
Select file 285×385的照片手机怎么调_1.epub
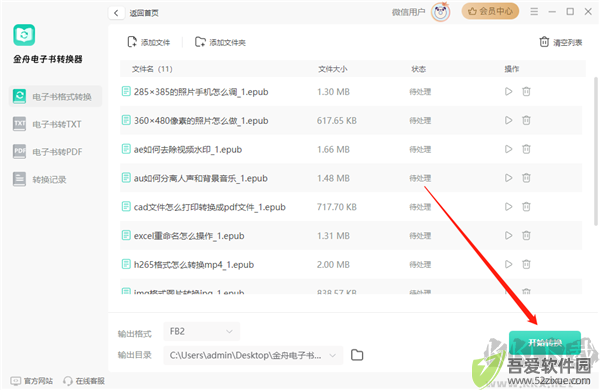pos(201,92)
